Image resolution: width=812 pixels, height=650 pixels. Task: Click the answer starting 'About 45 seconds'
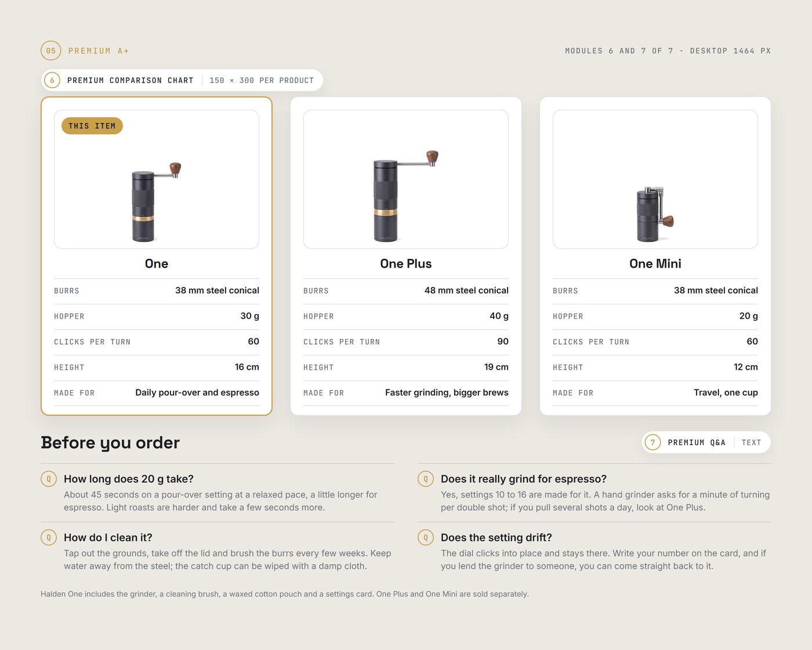click(220, 501)
